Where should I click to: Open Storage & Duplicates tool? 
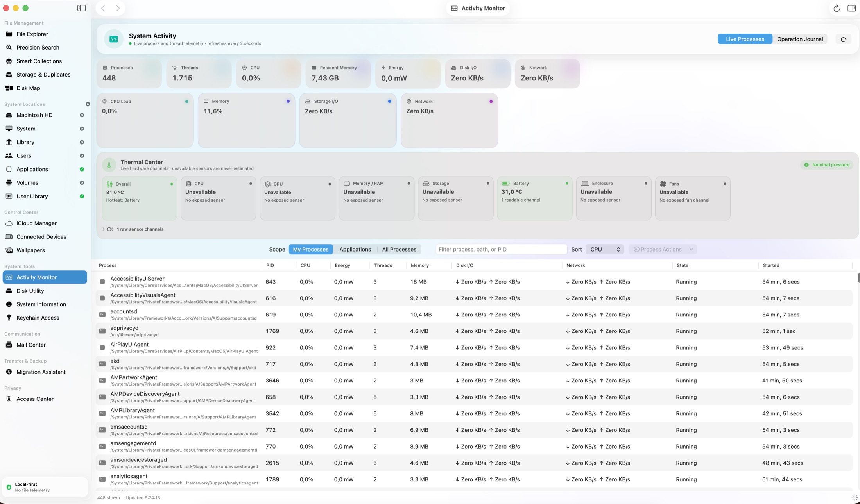pos(45,75)
